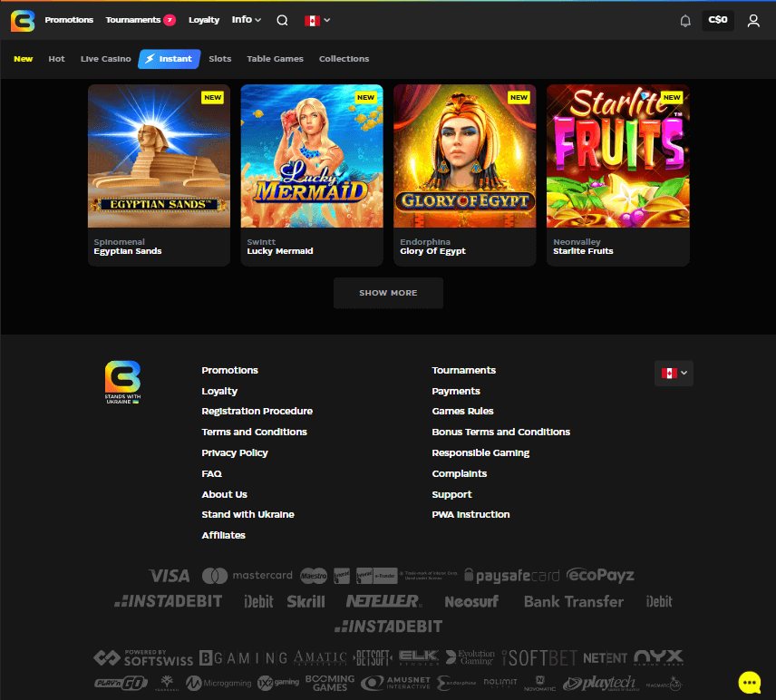Click the SHOW MORE button

388,293
